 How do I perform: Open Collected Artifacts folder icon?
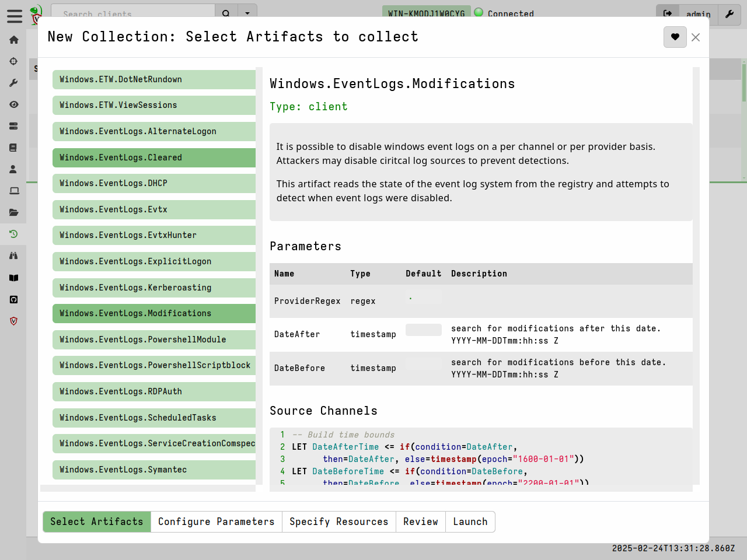[x=13, y=212]
